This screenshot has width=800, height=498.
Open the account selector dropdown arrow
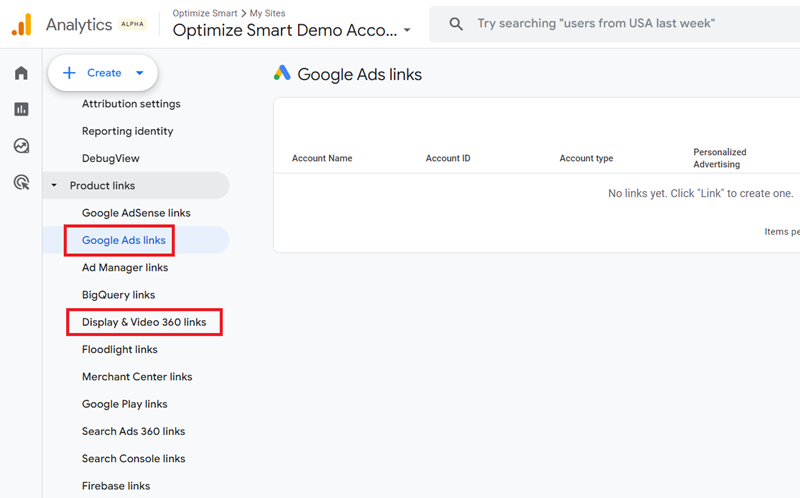tap(407, 30)
